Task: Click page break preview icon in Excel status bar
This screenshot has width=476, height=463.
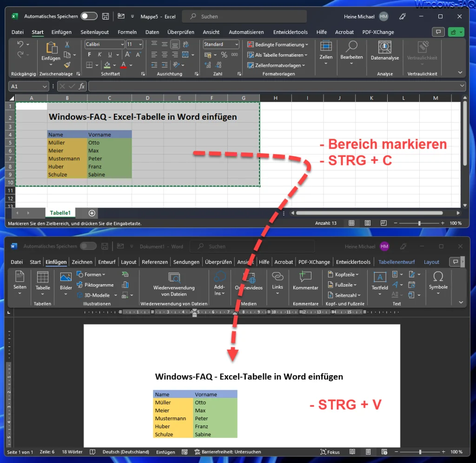Action: coord(383,223)
